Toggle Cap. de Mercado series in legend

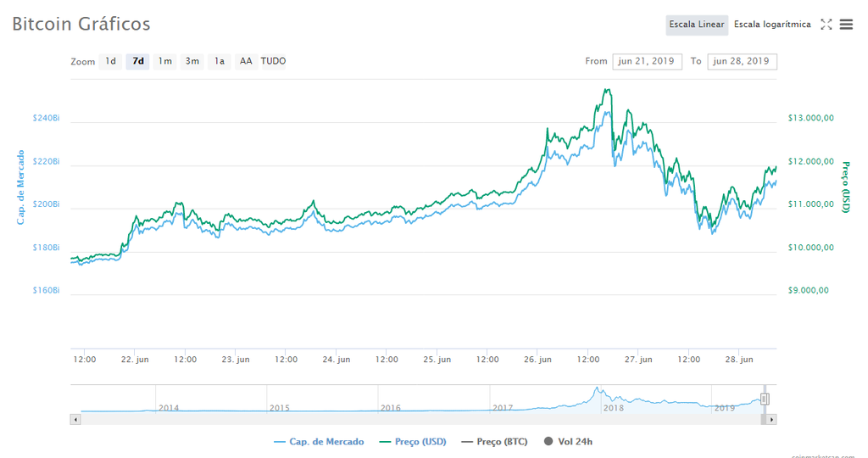point(320,442)
